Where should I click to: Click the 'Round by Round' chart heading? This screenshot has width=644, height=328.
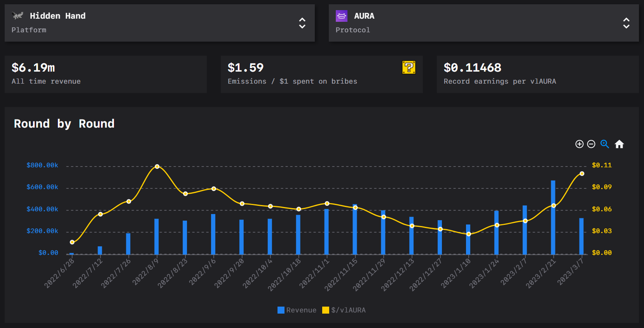64,124
